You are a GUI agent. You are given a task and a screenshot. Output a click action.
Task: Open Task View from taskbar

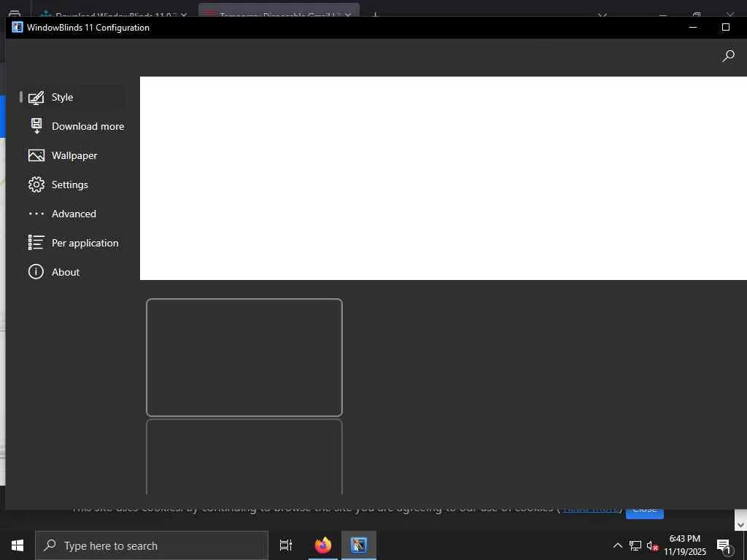point(286,545)
